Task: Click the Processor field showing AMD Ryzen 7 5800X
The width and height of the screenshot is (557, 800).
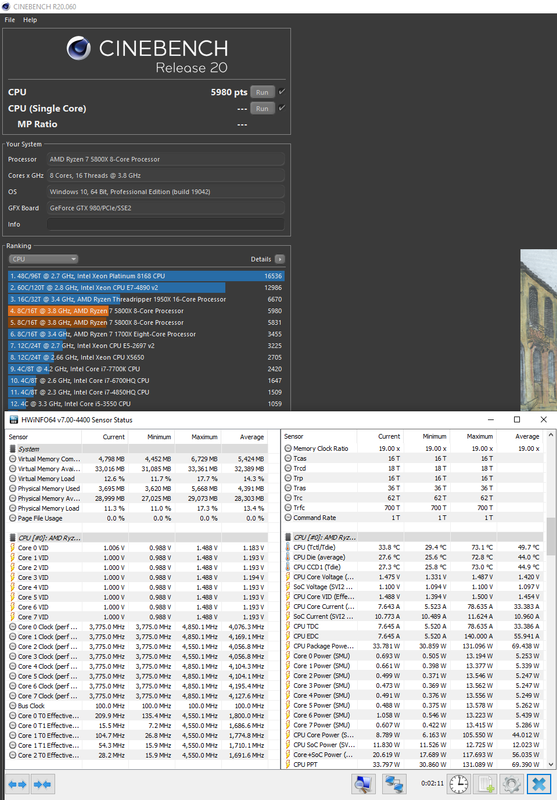Action: pyautogui.click(x=166, y=159)
